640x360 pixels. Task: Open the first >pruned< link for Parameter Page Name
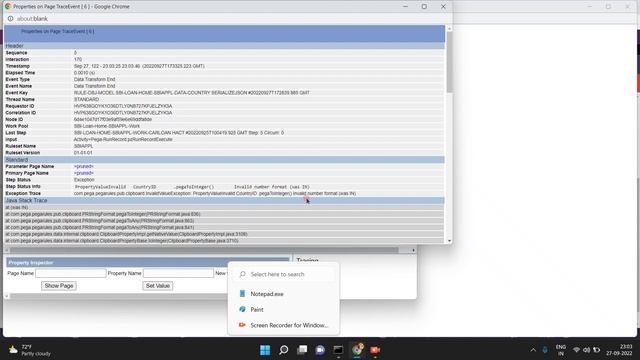tap(84, 167)
